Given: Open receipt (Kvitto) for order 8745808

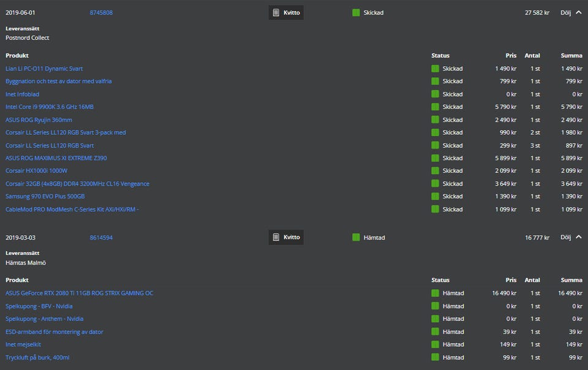Looking at the screenshot, I should click(286, 12).
